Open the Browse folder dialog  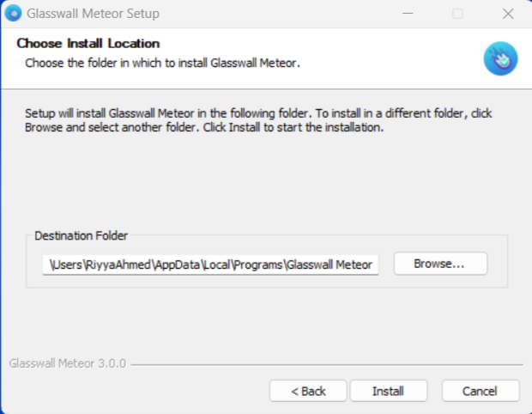[x=439, y=264]
